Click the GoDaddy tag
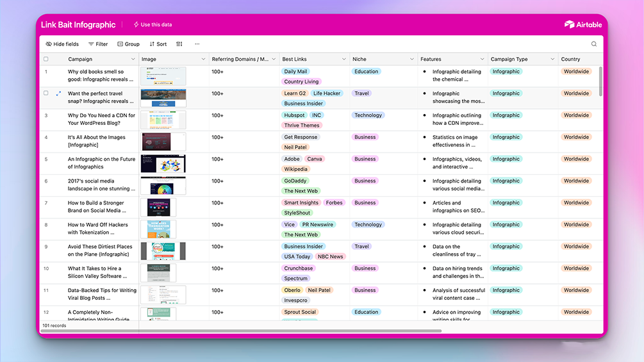This screenshot has height=362, width=644. coord(295,181)
